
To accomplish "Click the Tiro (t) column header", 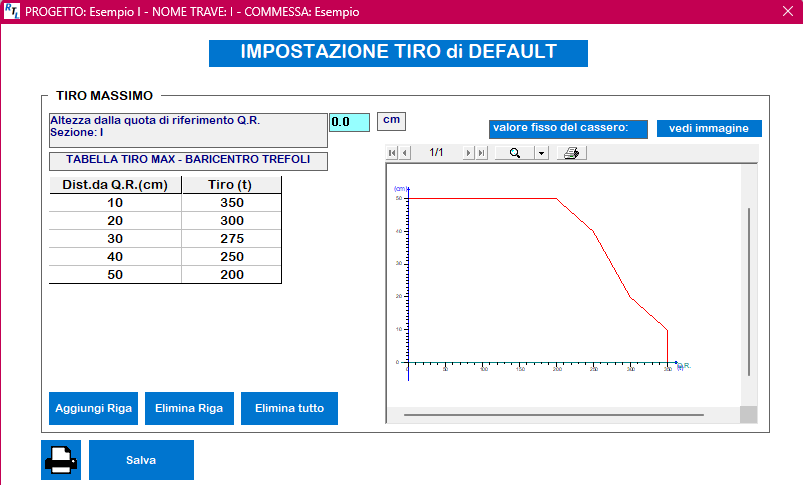I will (232, 185).
